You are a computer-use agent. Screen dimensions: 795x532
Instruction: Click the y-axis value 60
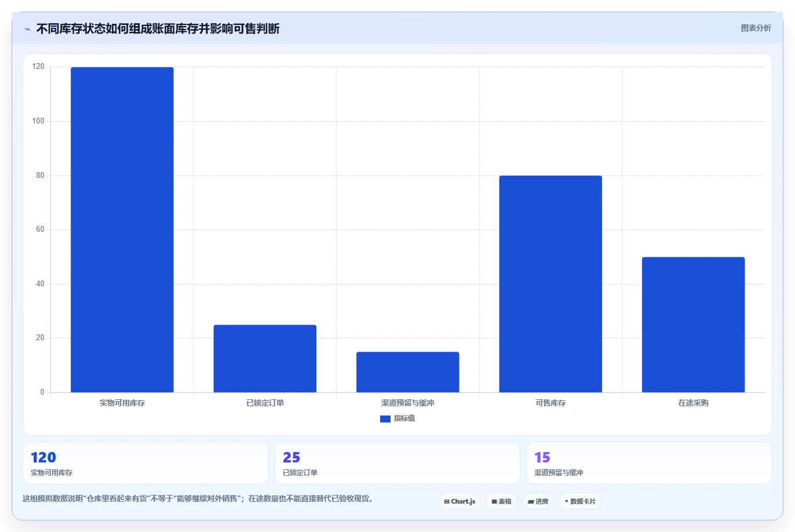click(40, 229)
